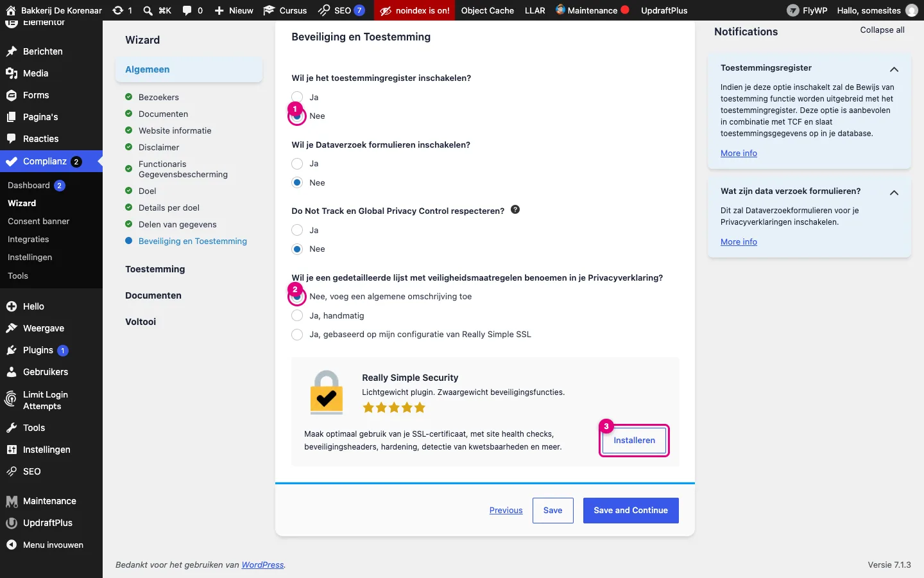Open Object Cache in admin bar
Viewport: 924px width, 578px height.
(488, 10)
